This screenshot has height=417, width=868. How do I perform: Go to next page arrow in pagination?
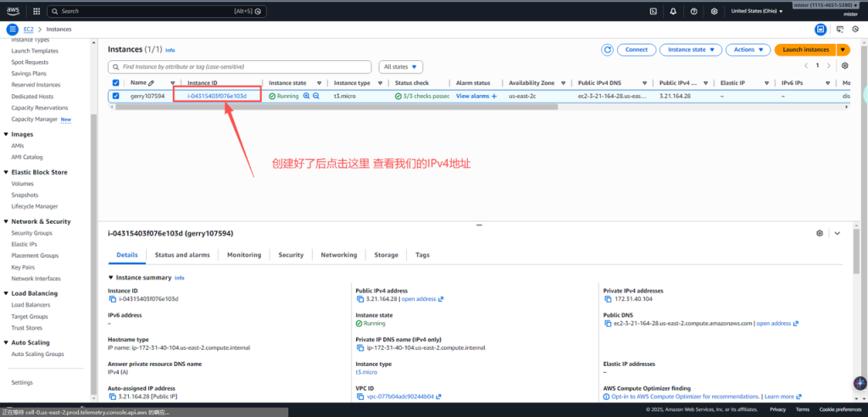(x=828, y=65)
